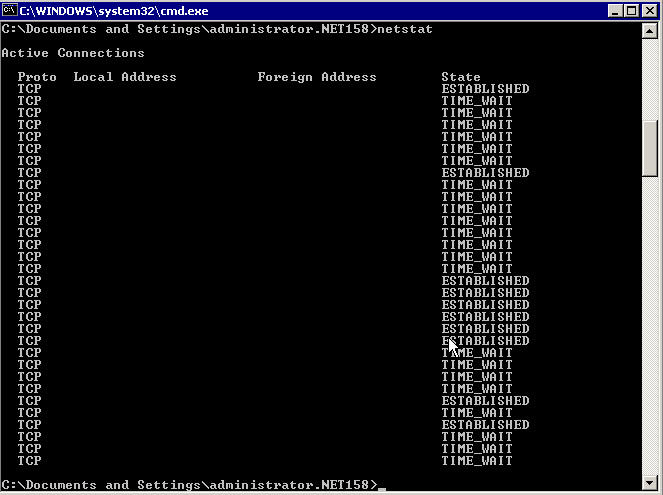The height and width of the screenshot is (495, 663).
Task: Click the "State" column header
Action: point(461,77)
